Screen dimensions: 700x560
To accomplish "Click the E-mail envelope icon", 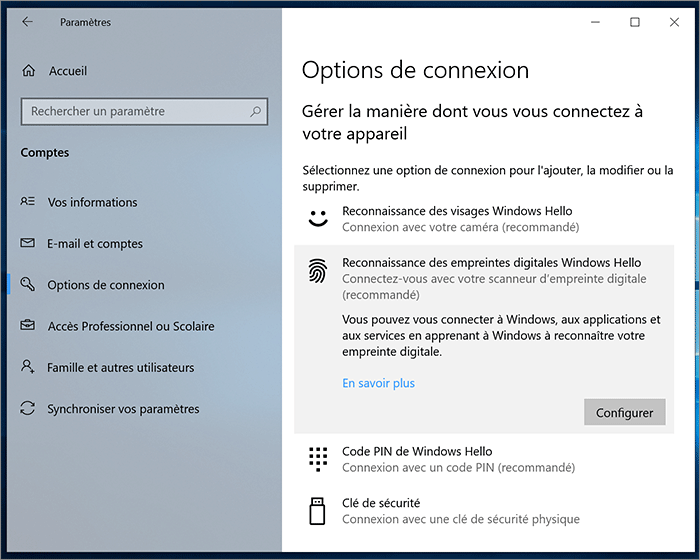I will 28,244.
